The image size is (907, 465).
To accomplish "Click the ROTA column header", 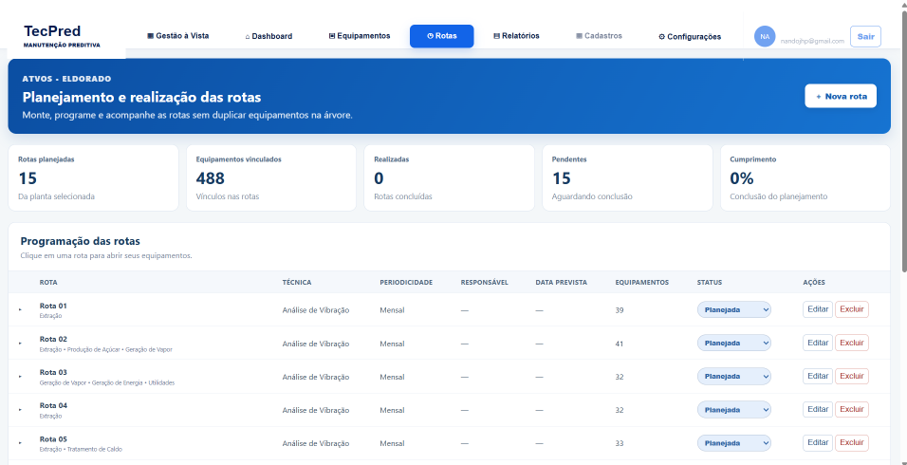I will pyautogui.click(x=49, y=282).
